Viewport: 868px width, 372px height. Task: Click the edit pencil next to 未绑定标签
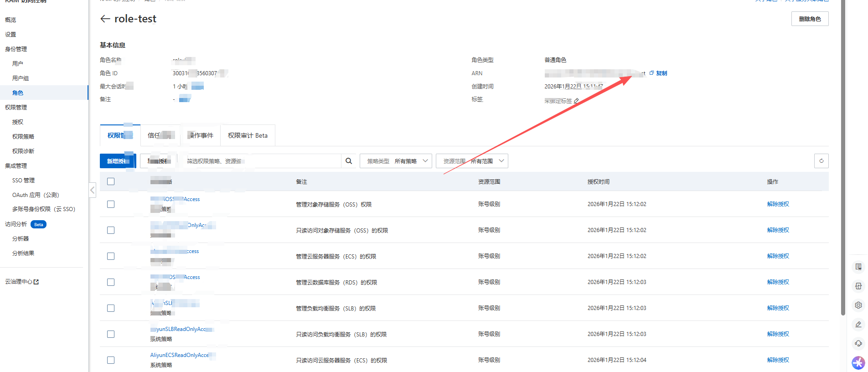click(577, 101)
